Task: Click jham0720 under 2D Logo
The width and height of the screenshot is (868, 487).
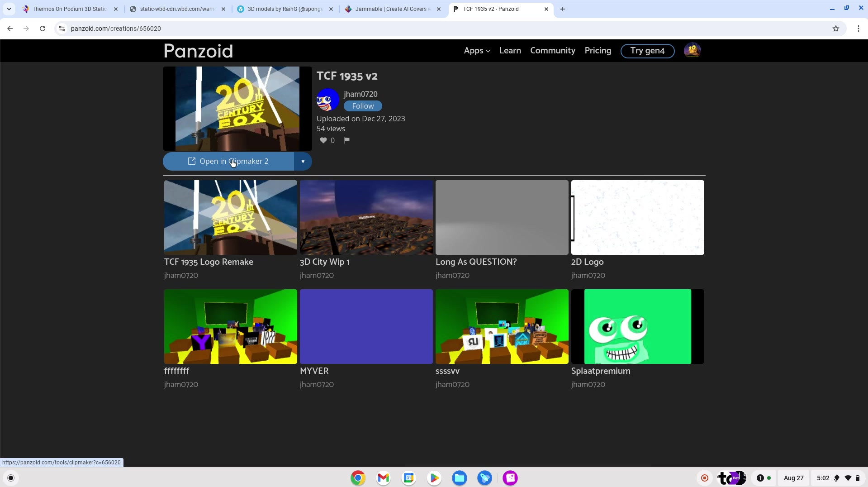Action: [x=588, y=276]
